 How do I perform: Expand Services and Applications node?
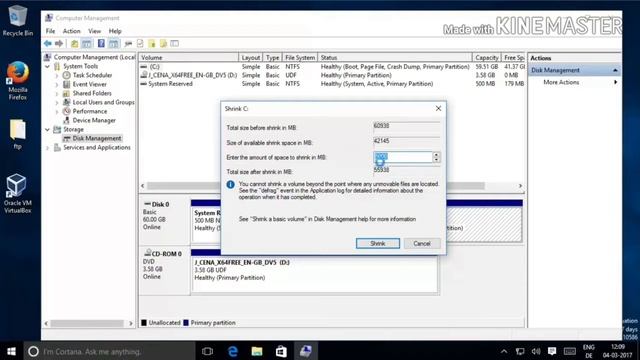(x=47, y=147)
